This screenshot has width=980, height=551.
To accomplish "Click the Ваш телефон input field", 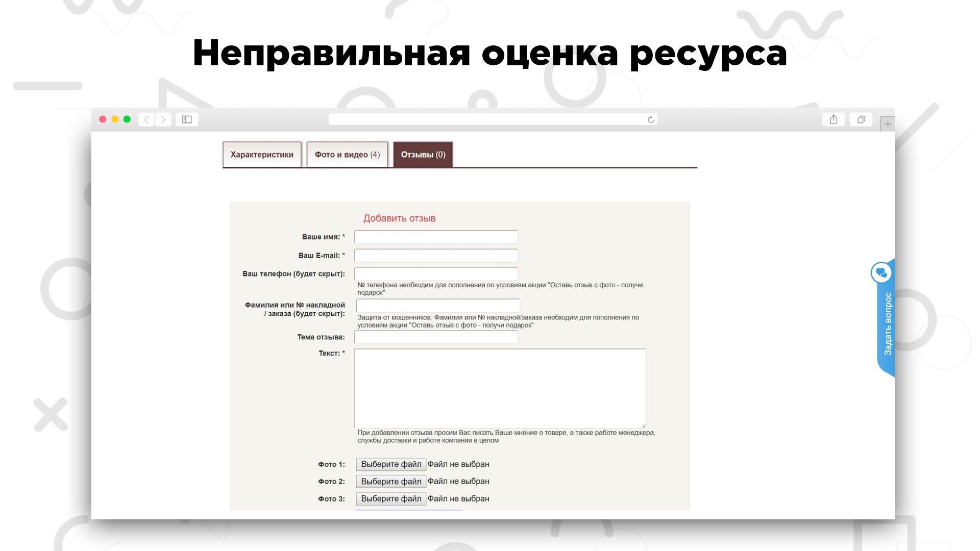I will pos(436,274).
